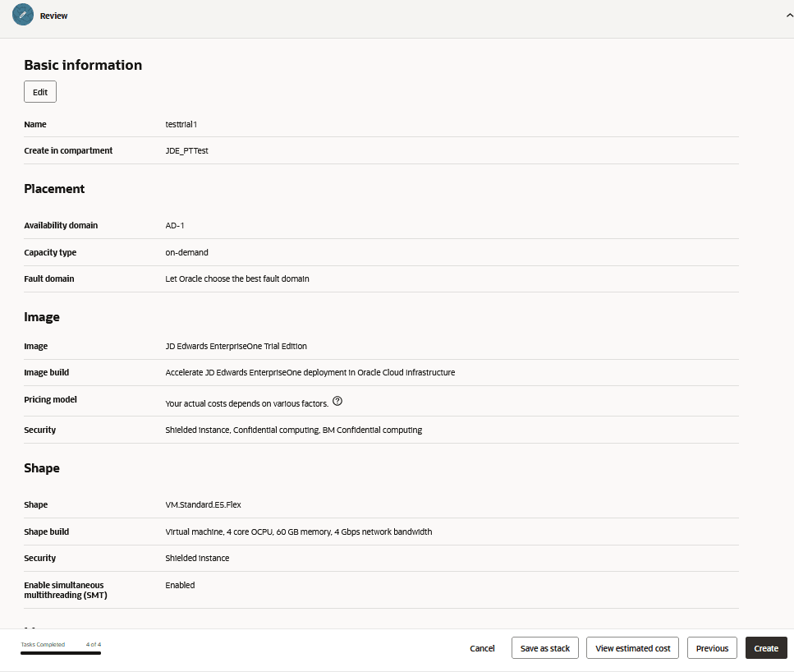The width and height of the screenshot is (794, 672).
Task: Collapse the Review section with the chevron
Action: point(789,15)
